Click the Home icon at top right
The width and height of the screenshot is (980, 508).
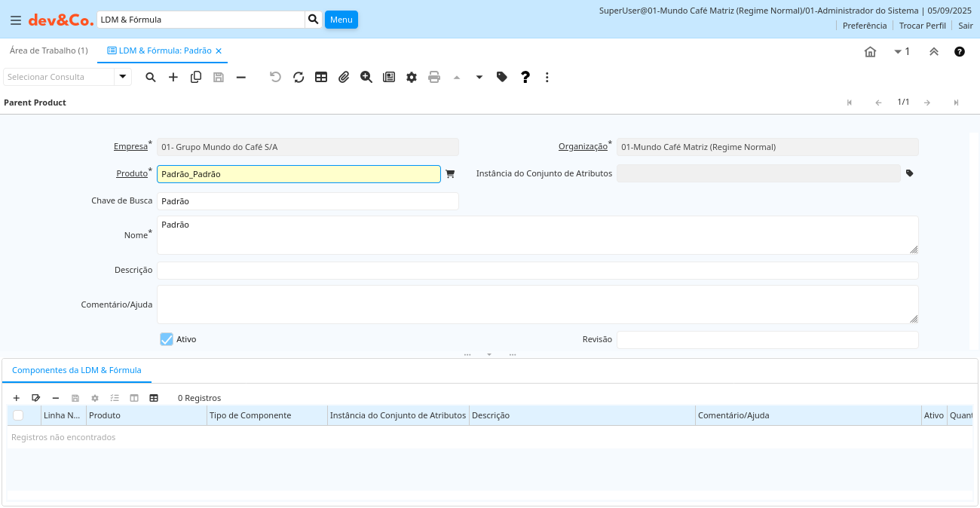(x=870, y=52)
